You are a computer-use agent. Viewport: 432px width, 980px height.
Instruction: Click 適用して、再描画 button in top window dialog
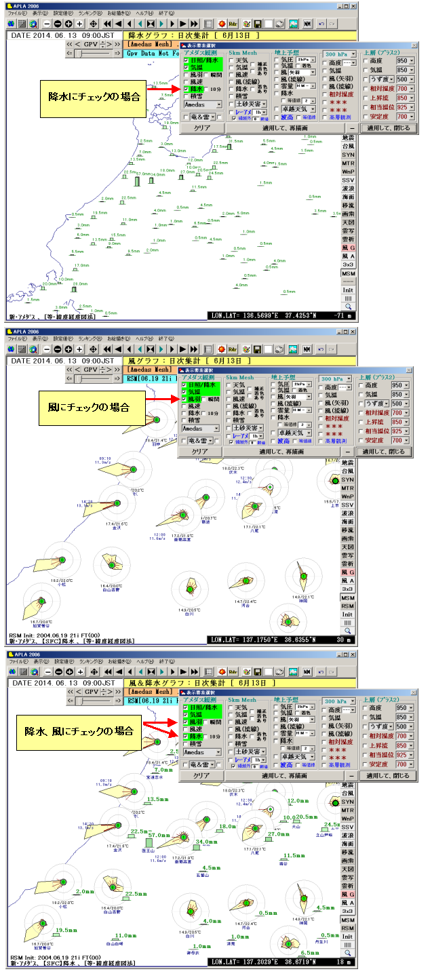(286, 128)
